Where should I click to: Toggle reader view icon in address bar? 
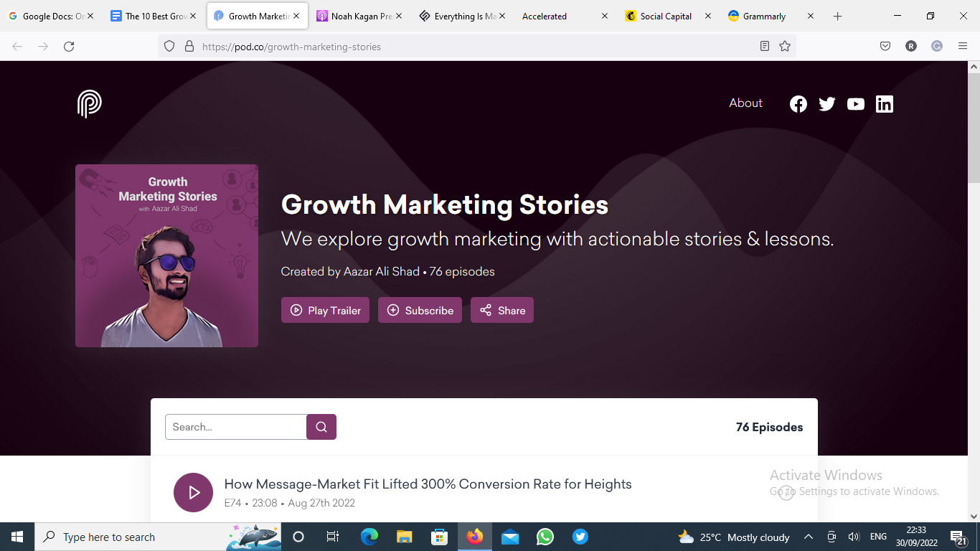(765, 47)
